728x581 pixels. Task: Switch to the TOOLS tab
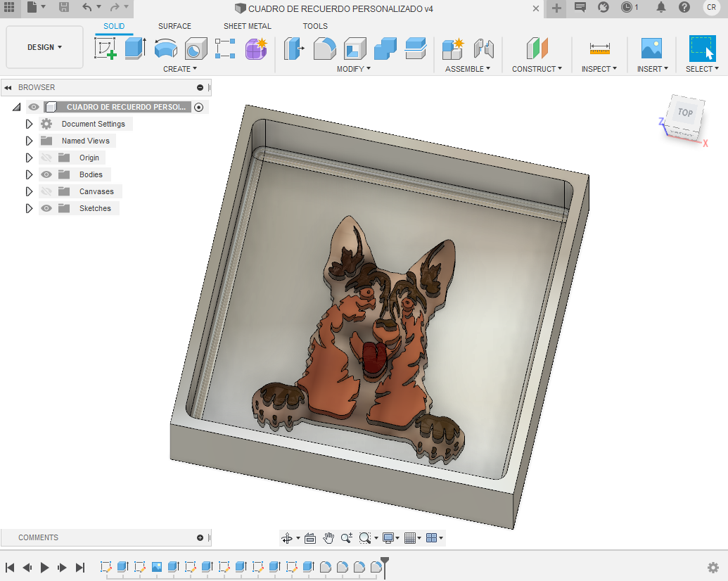pyautogui.click(x=315, y=26)
